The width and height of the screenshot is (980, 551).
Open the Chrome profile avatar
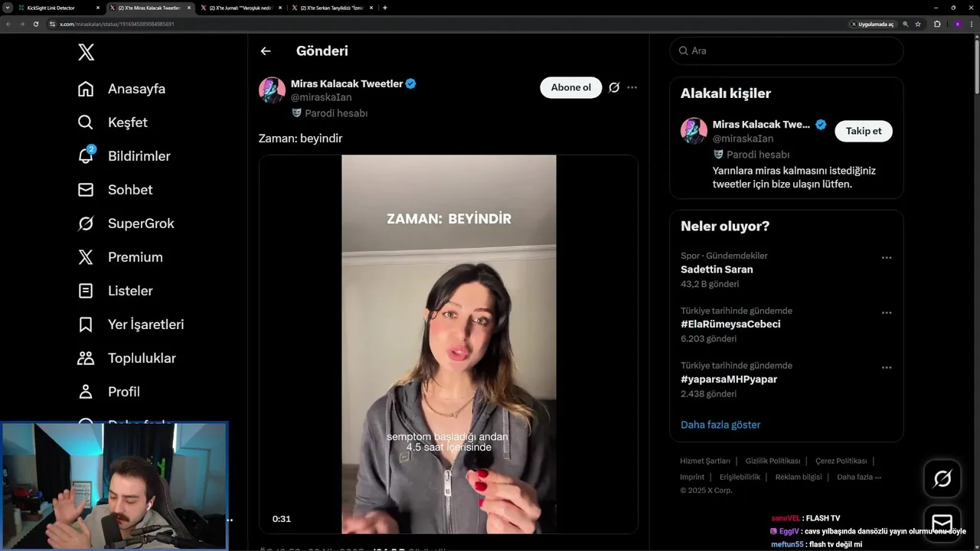pyautogui.click(x=957, y=24)
